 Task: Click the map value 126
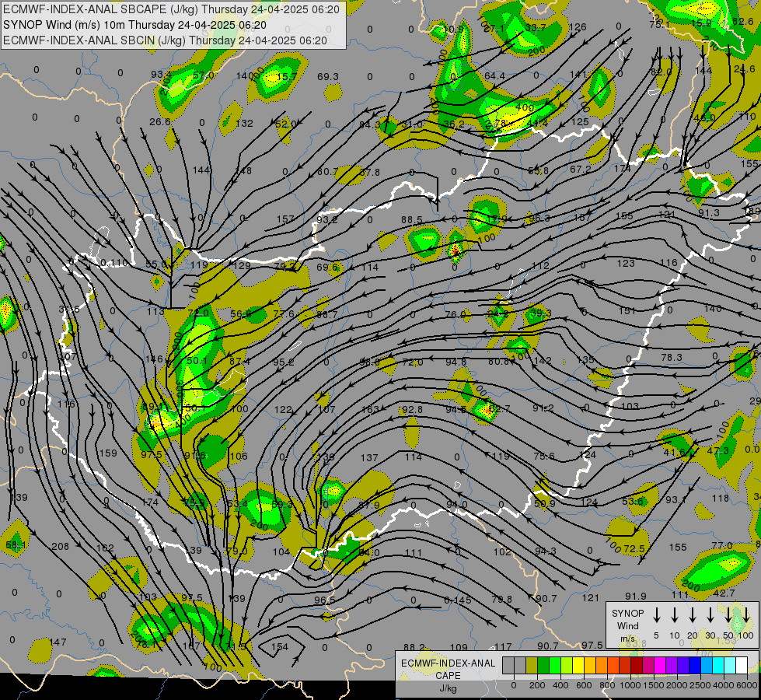tap(578, 27)
